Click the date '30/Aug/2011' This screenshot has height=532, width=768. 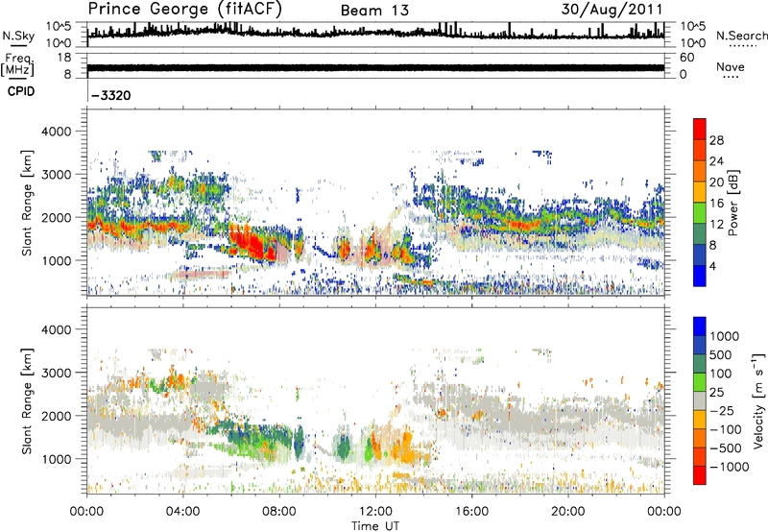tap(612, 10)
